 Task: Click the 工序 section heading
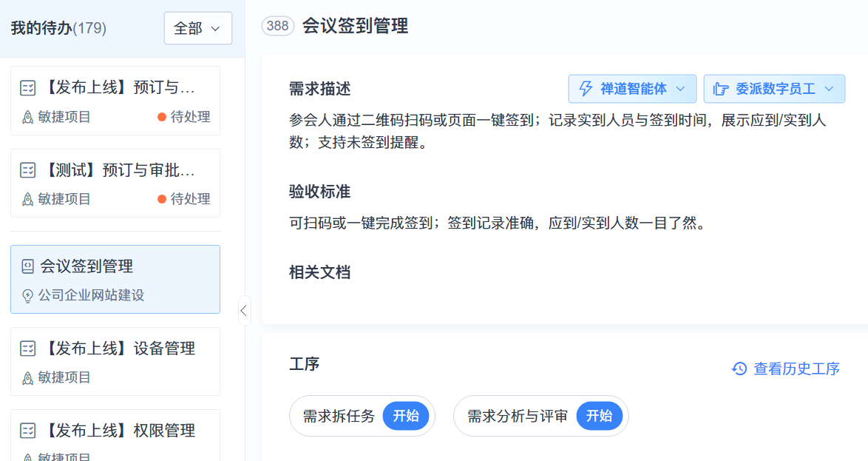pyautogui.click(x=305, y=364)
